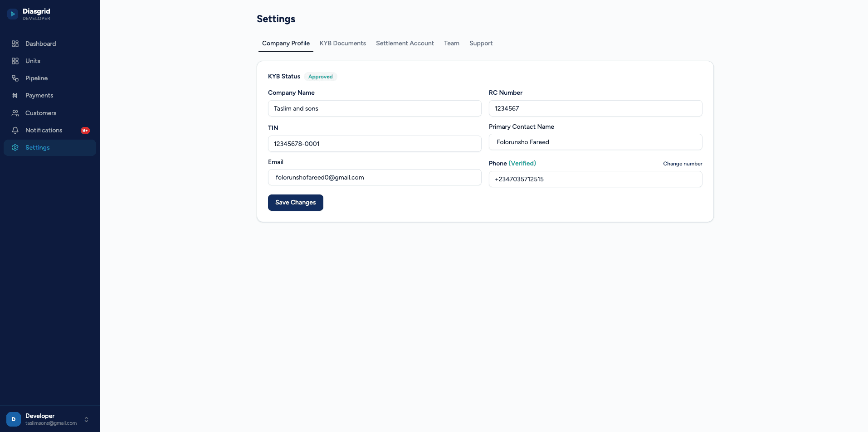Image resolution: width=868 pixels, height=432 pixels.
Task: Click the Primary Contact Name field
Action: click(595, 142)
